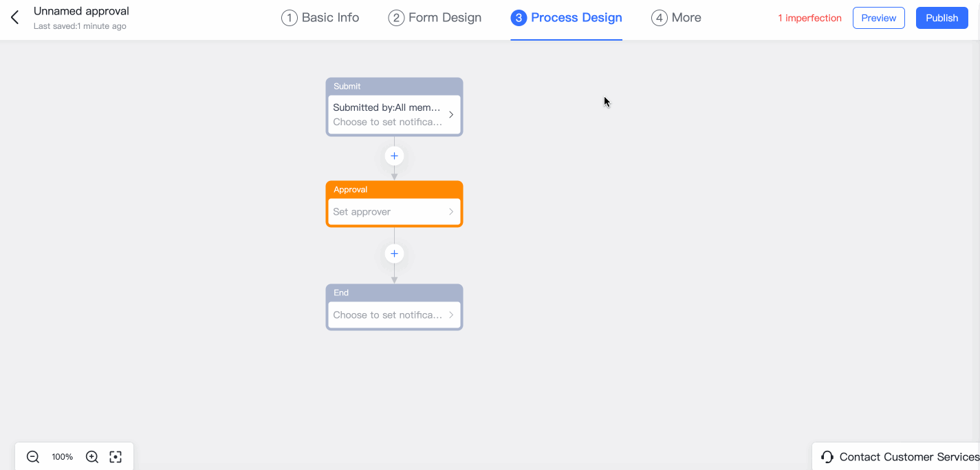Expand notification settings on the End node
This screenshot has height=470, width=980.
[x=451, y=314]
